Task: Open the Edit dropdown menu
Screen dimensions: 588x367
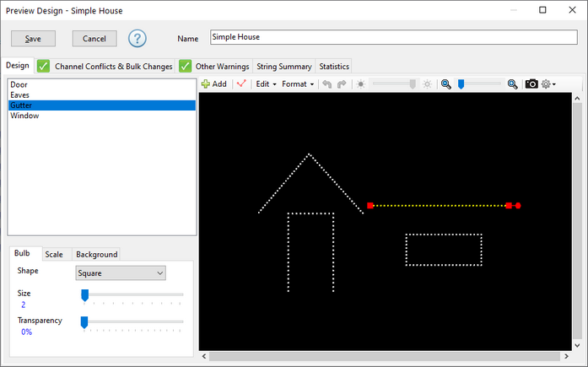Action: pos(266,84)
